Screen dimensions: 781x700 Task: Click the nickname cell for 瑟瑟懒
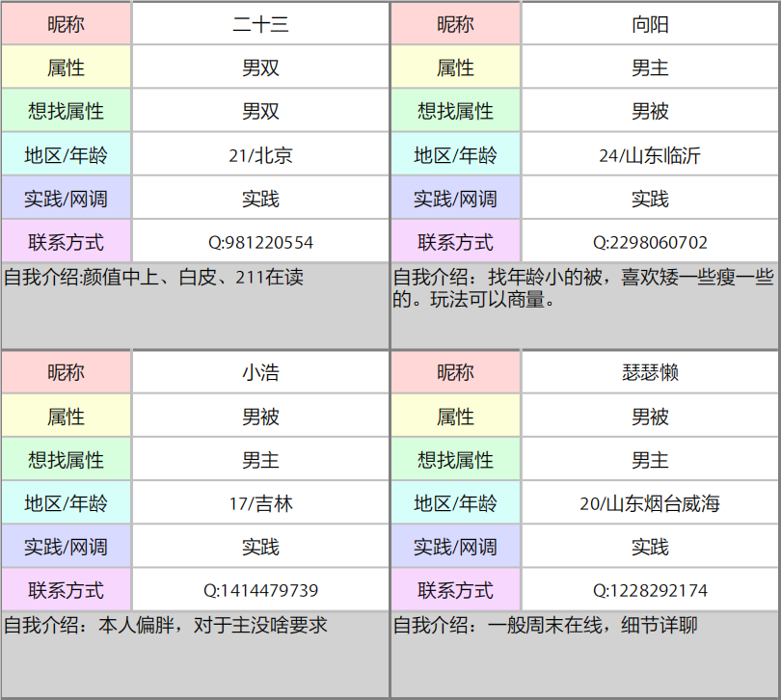tap(651, 372)
